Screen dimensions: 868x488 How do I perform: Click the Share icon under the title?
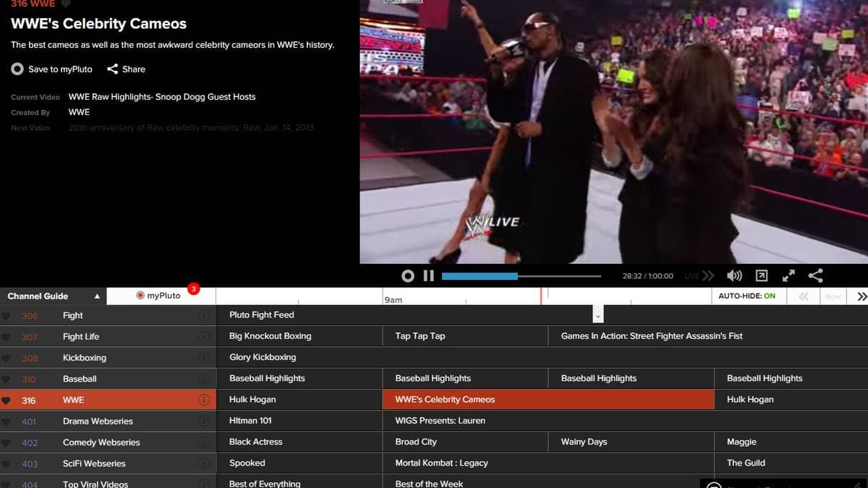(113, 69)
